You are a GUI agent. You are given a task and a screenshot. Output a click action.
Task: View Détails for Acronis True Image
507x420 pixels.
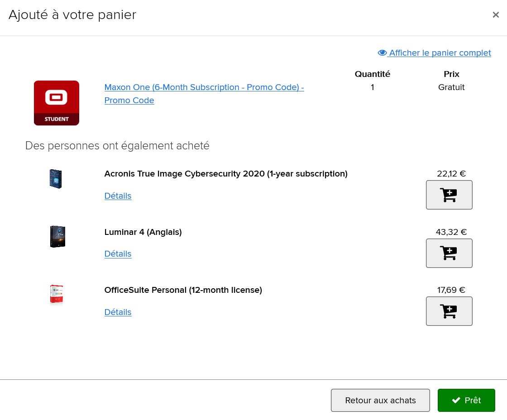(x=118, y=196)
